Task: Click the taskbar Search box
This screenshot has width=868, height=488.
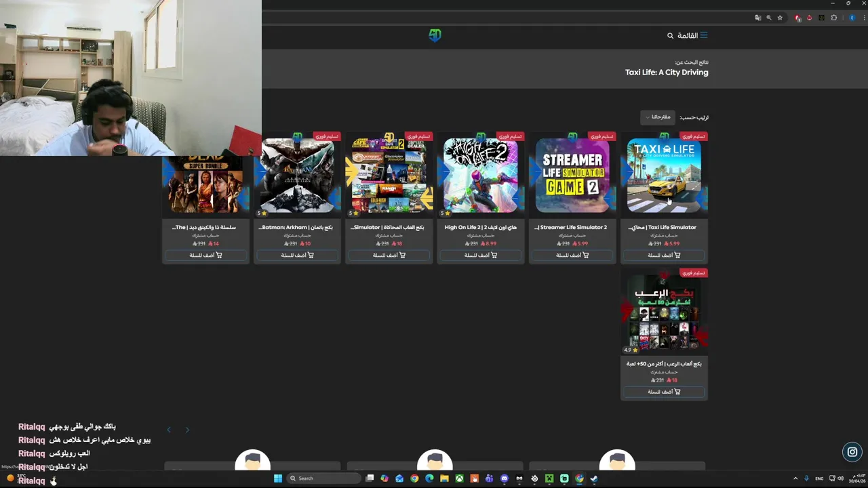Action: [324, 479]
